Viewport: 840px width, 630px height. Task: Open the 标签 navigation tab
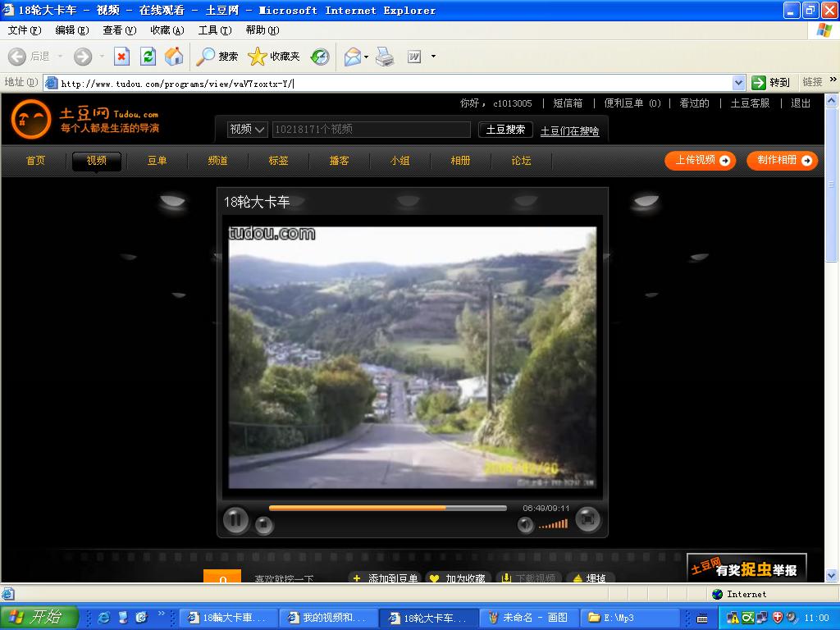click(x=279, y=161)
